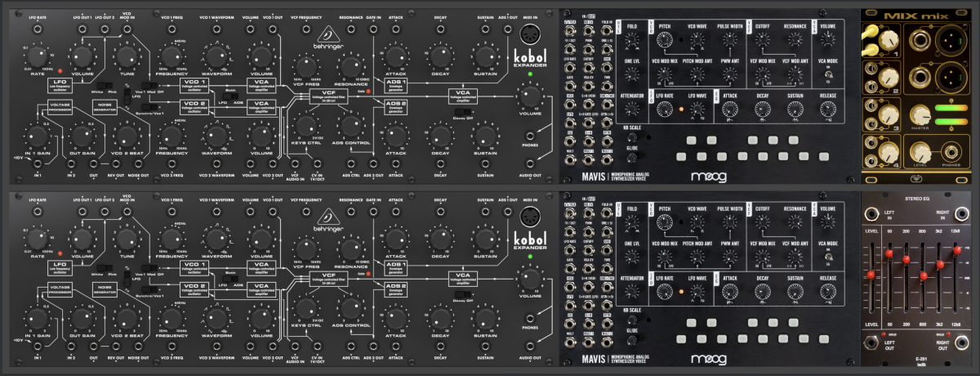Click the LEFT IN jack on Stereo EQ
980x376 pixels.
(x=871, y=214)
